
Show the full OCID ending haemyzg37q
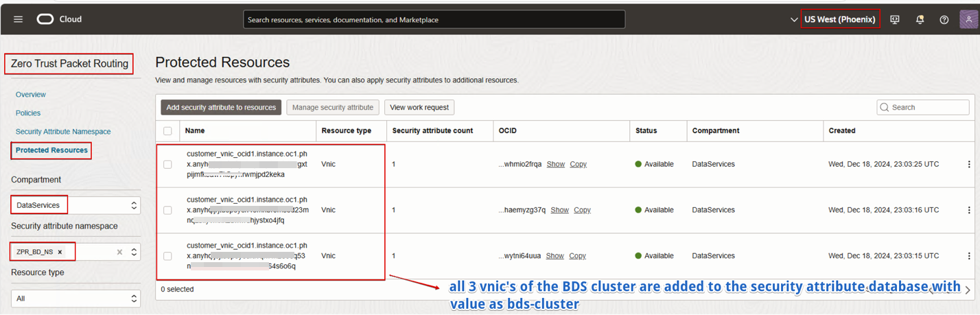click(560, 210)
